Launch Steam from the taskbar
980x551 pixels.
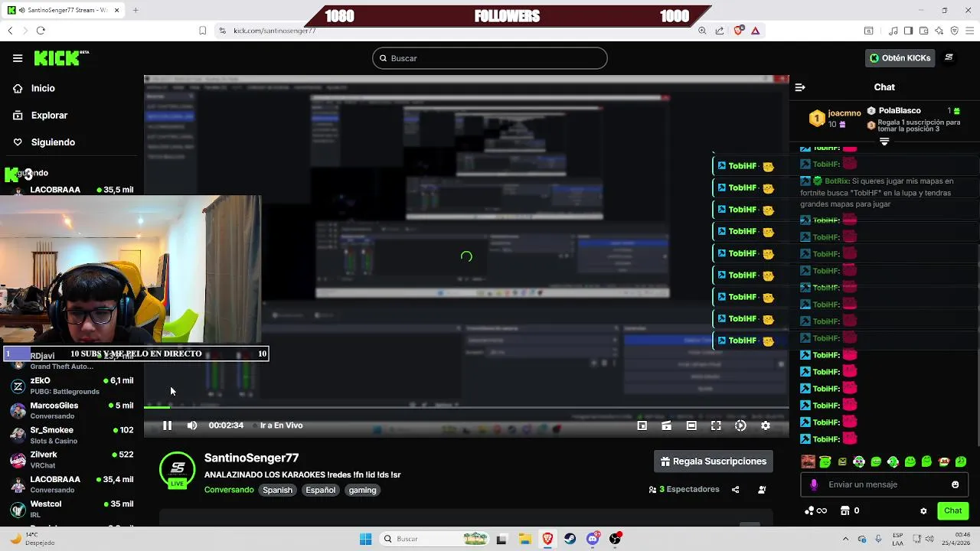[570, 539]
